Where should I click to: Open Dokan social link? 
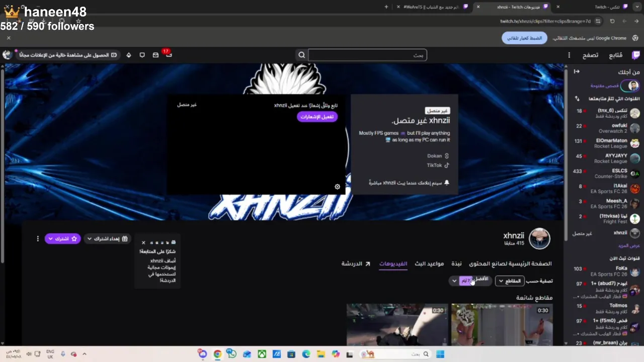[438, 156]
